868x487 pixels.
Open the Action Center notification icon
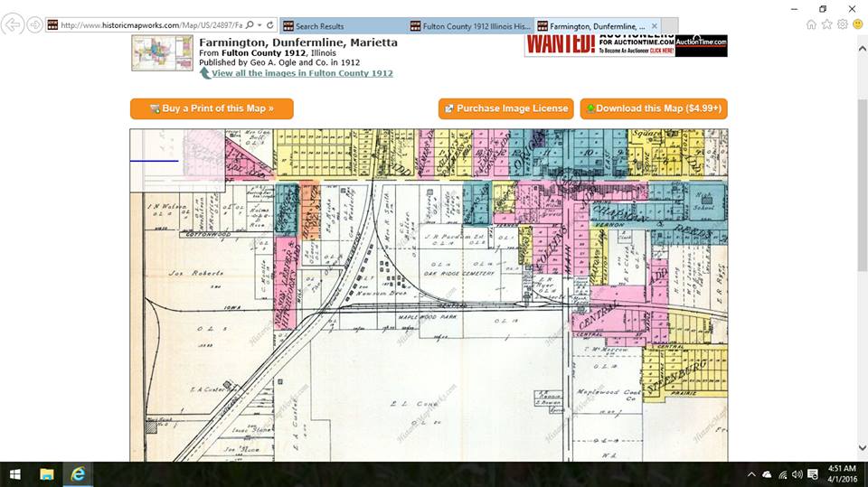813,474
